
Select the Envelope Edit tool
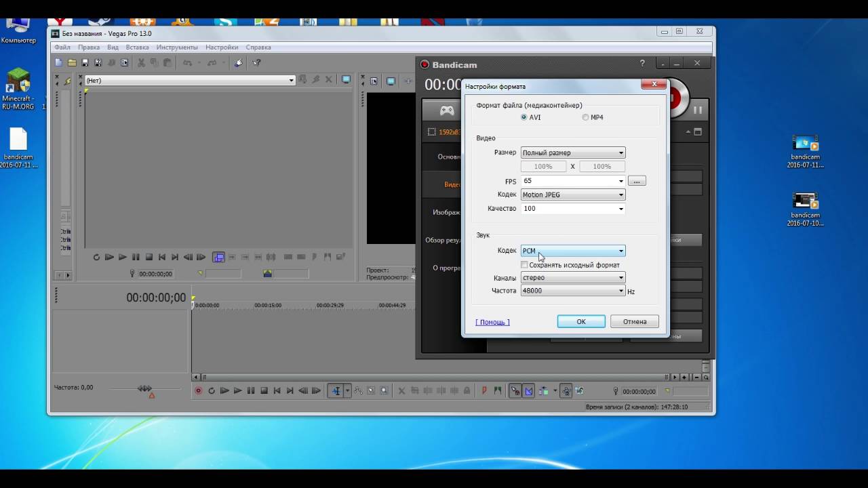tap(358, 390)
